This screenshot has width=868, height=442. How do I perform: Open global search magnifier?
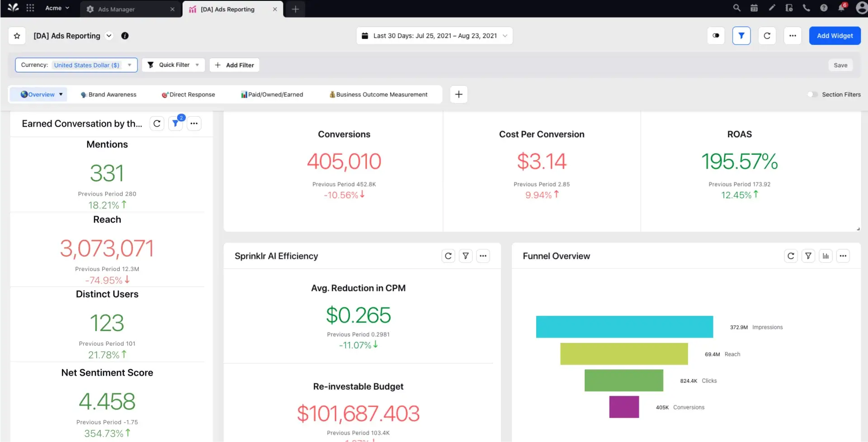(736, 8)
